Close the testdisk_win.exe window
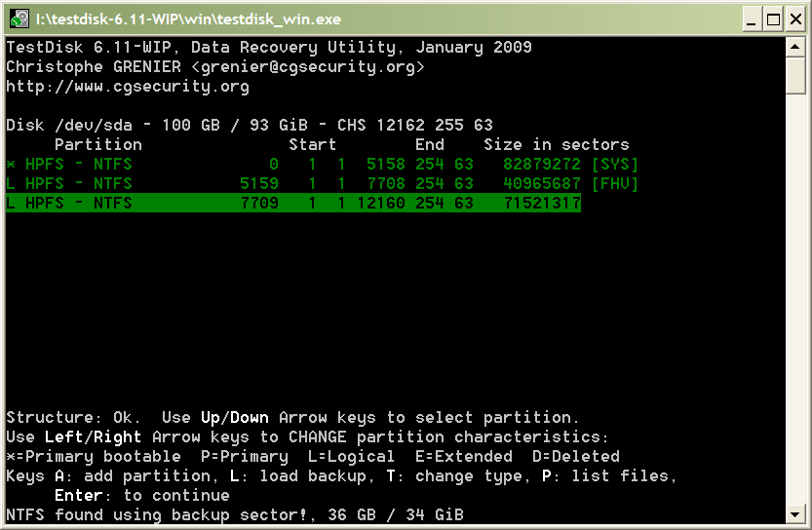The image size is (812, 530). click(x=796, y=19)
